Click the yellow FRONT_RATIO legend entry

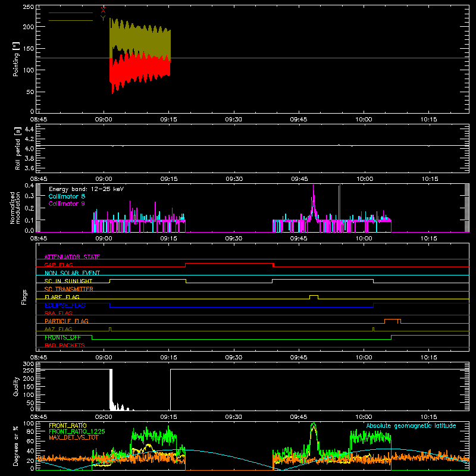click(68, 425)
